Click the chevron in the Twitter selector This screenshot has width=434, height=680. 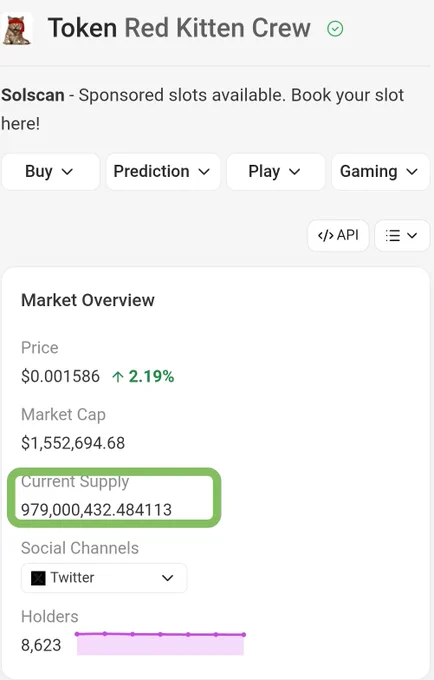point(167,578)
